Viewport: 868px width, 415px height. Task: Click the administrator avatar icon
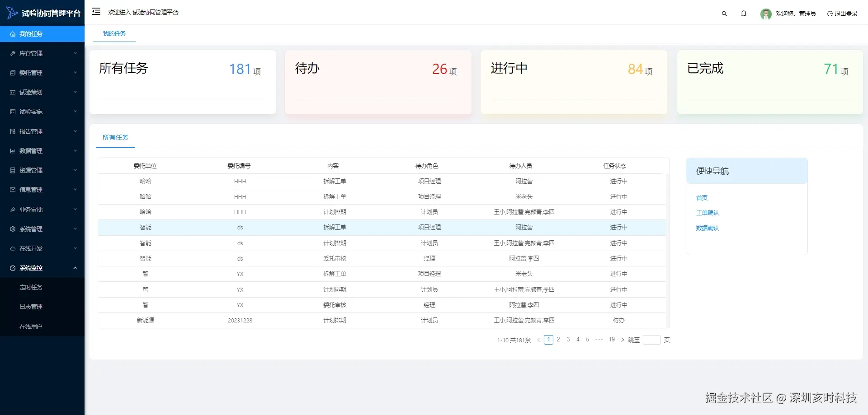[x=766, y=14]
